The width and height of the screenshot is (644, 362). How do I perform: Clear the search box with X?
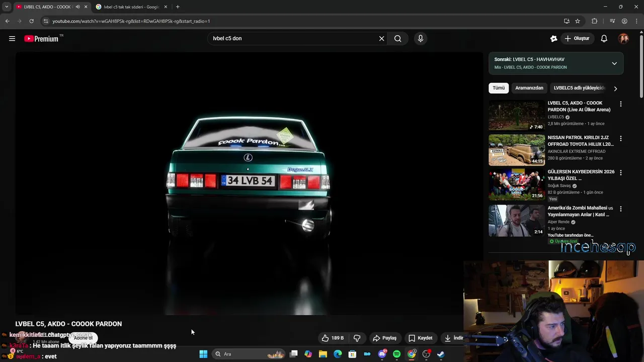point(381,38)
